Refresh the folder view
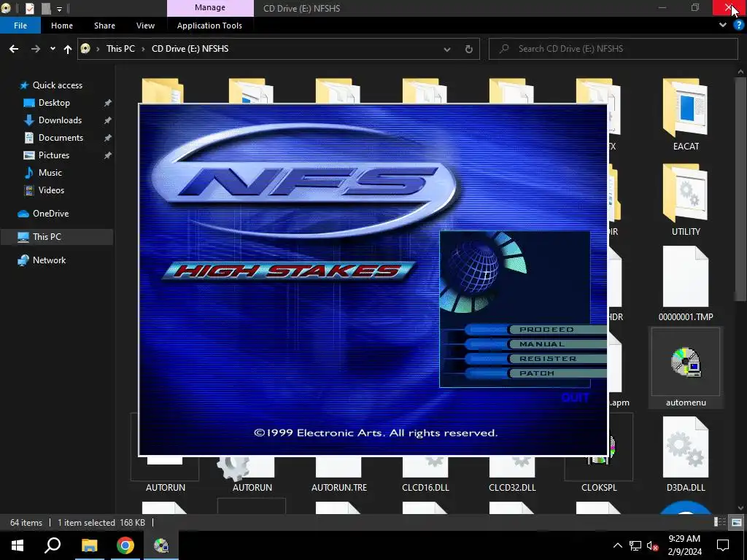The image size is (747, 560). click(469, 49)
